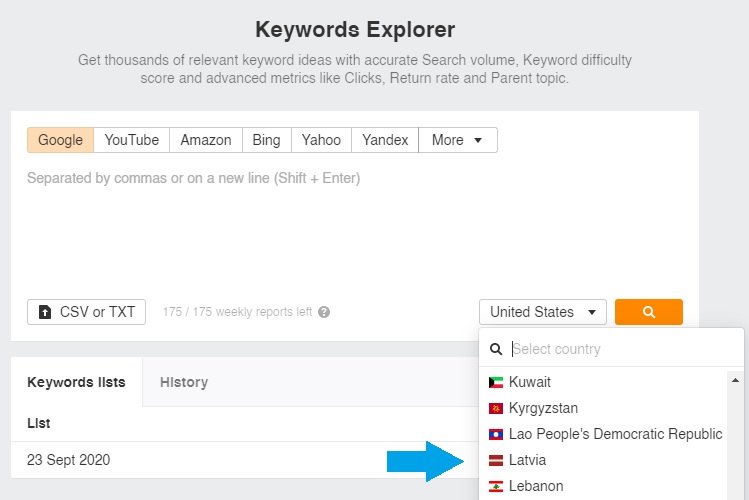The height and width of the screenshot is (500, 749).
Task: Click the upload file icon in CSV button
Action: tap(45, 312)
